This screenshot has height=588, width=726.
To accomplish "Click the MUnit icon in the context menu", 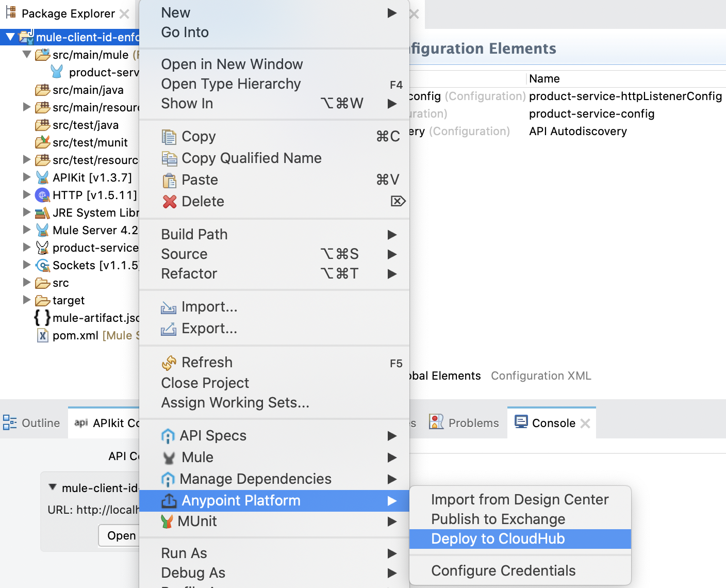I will click(x=169, y=521).
